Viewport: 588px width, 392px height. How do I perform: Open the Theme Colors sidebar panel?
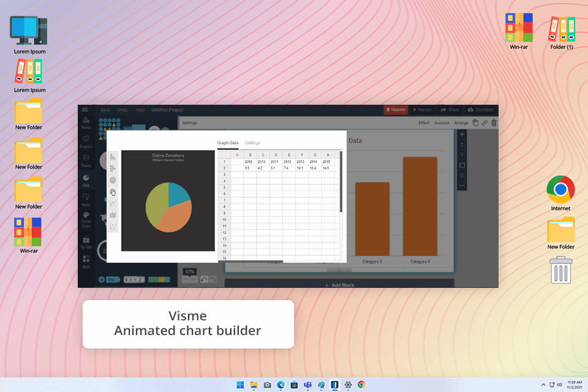(x=86, y=220)
